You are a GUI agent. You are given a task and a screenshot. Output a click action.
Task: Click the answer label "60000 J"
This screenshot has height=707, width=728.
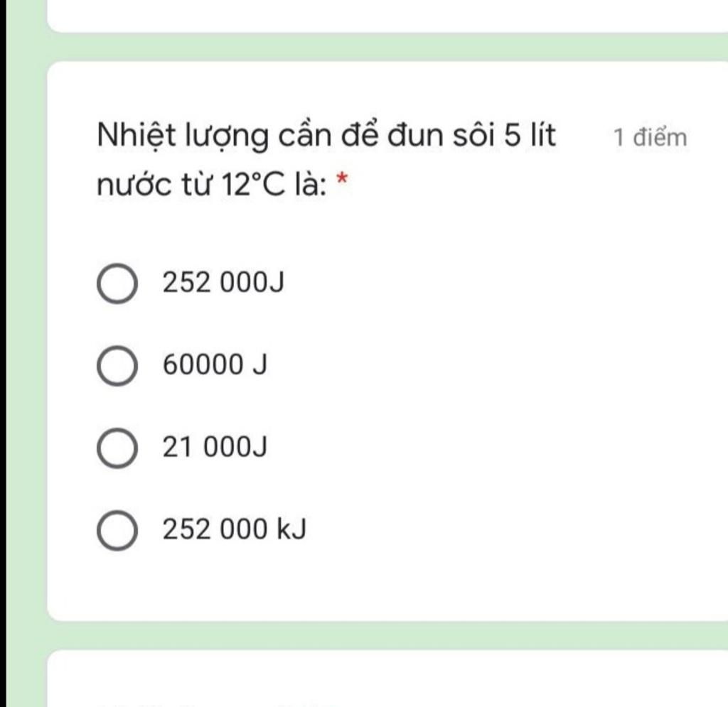[215, 365]
